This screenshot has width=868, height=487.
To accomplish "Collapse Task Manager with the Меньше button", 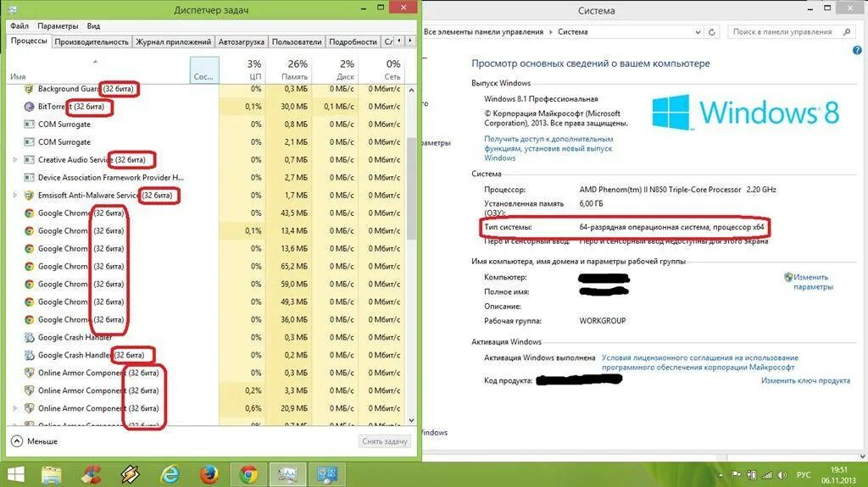I will point(34,441).
